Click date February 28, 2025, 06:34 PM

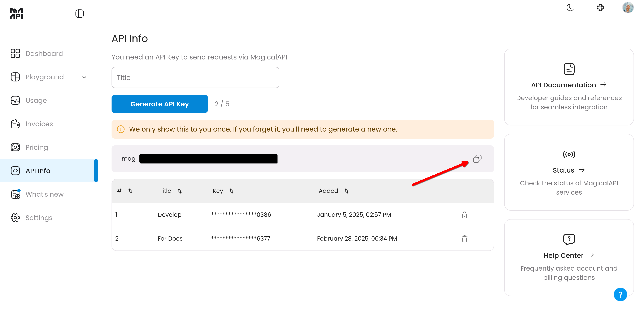[x=357, y=239]
